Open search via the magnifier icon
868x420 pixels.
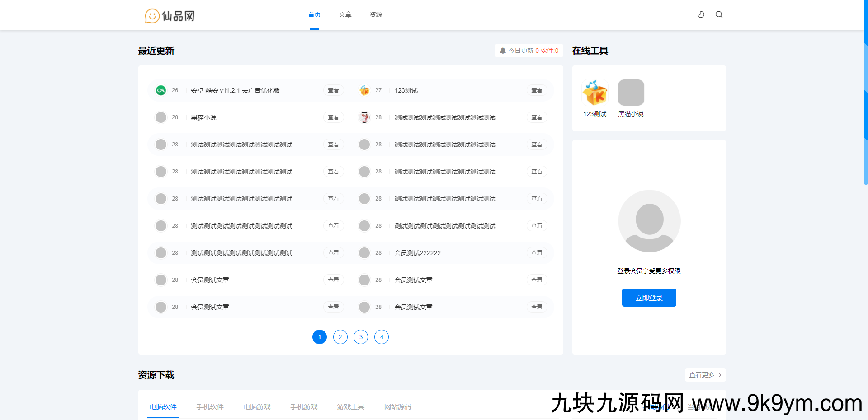click(719, 14)
